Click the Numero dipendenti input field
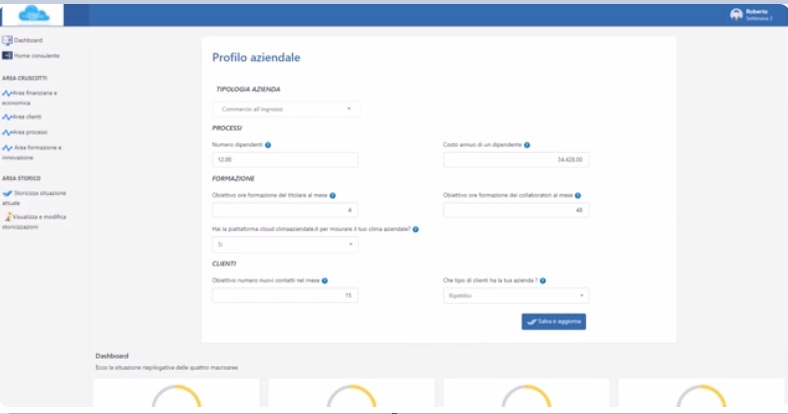The height and width of the screenshot is (414, 788). click(285, 160)
